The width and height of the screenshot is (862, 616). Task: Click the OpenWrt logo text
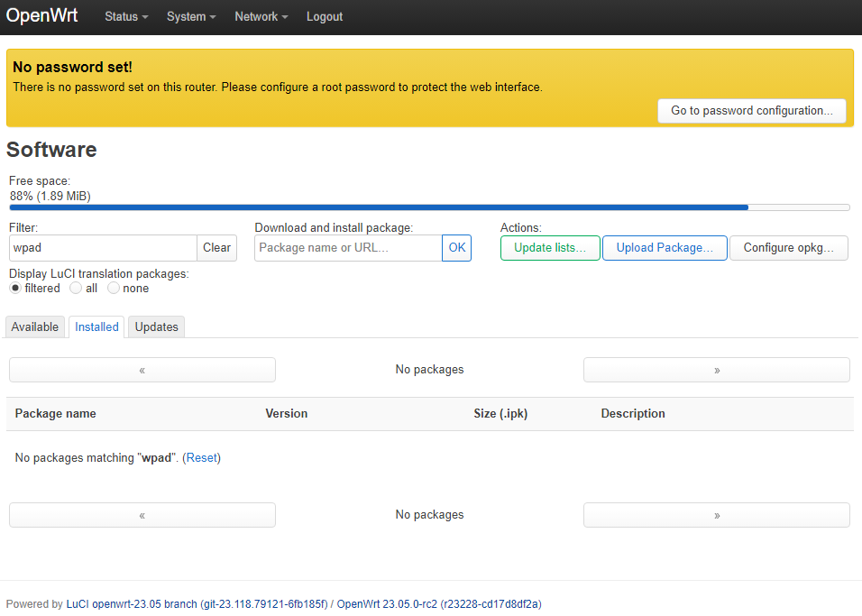tap(41, 15)
